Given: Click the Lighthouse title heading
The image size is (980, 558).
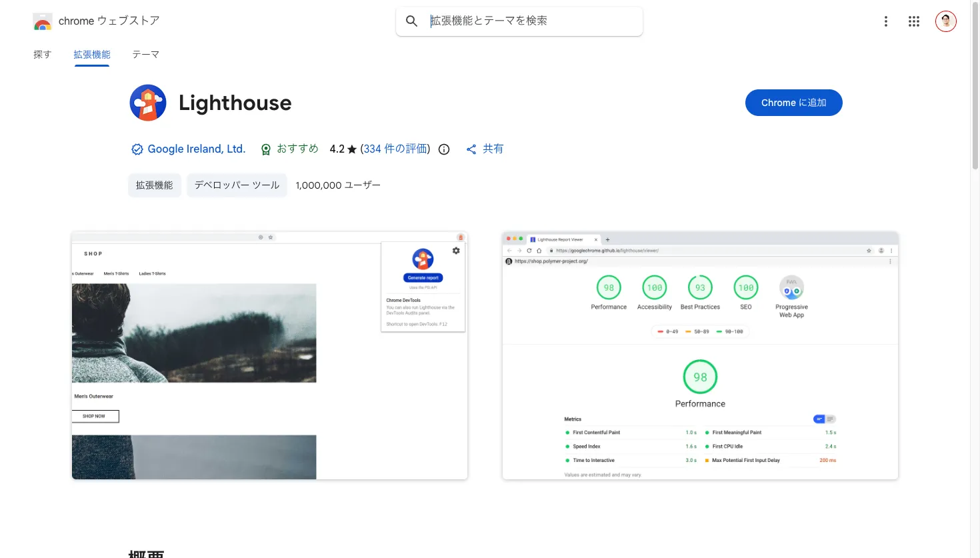Looking at the screenshot, I should [235, 103].
